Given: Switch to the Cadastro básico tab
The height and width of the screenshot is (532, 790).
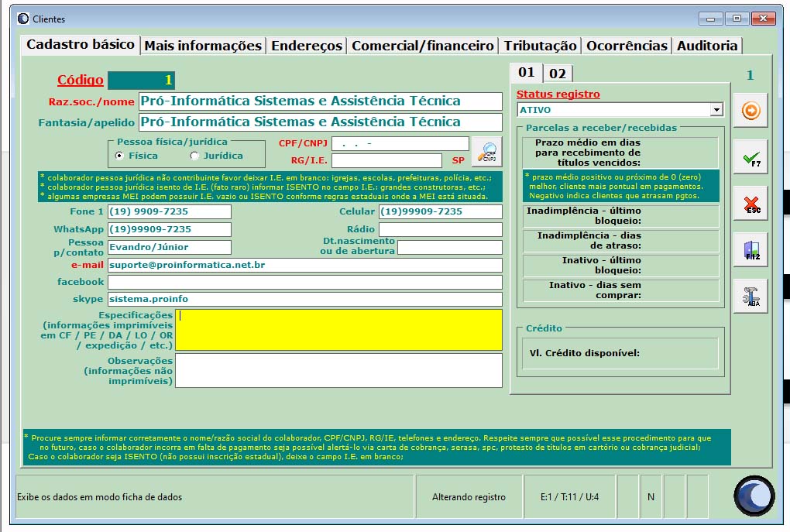Looking at the screenshot, I should [81, 44].
